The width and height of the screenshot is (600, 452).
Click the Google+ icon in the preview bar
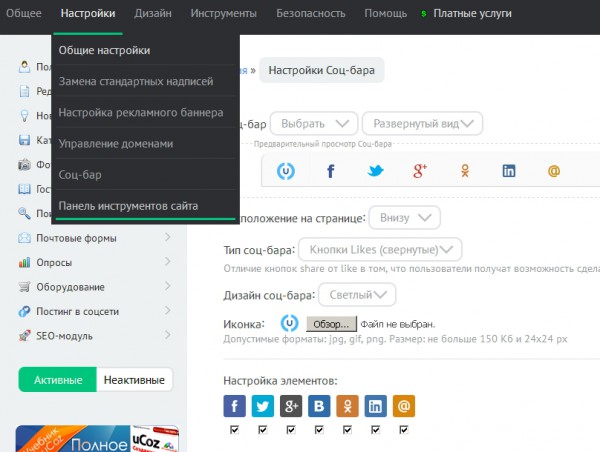[420, 171]
